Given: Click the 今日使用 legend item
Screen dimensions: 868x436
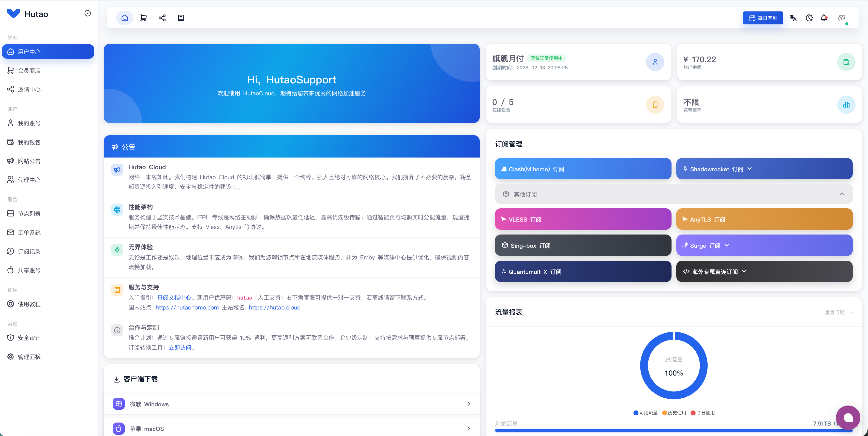Looking at the screenshot, I should [702, 413].
